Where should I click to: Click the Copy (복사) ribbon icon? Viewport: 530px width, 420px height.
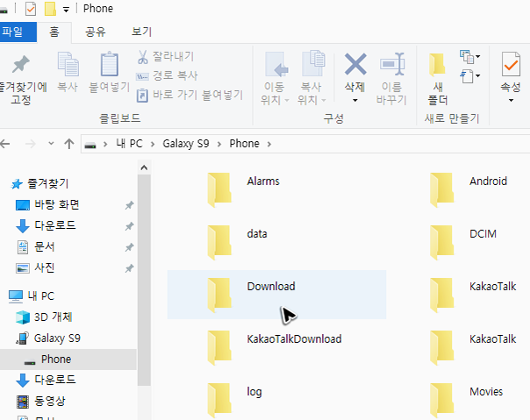68,64
